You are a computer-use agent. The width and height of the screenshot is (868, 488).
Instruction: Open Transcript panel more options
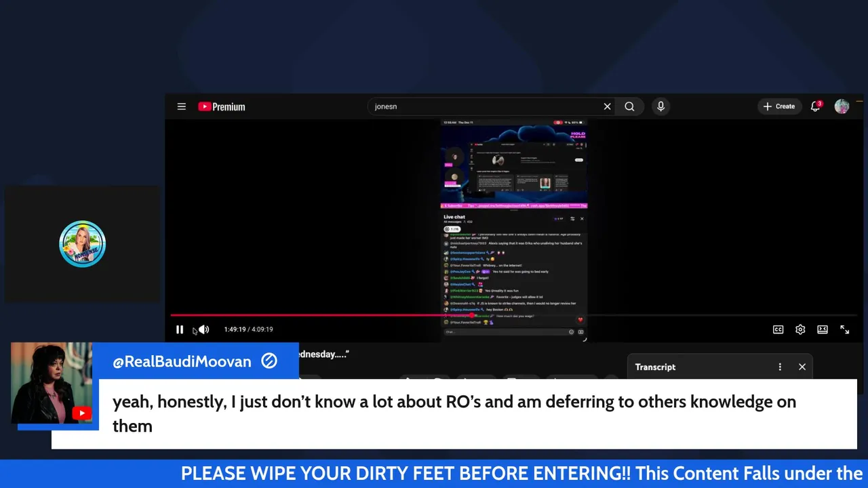[780, 367]
